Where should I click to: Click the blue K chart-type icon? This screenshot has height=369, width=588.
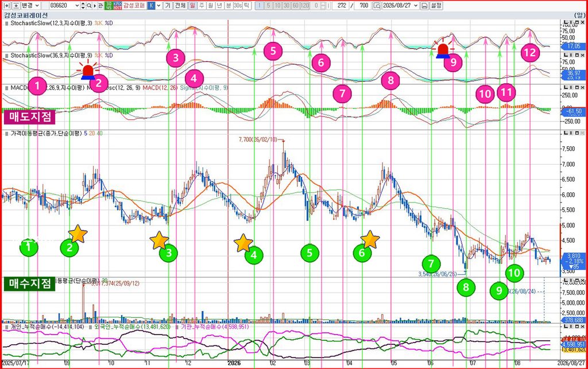151,6
